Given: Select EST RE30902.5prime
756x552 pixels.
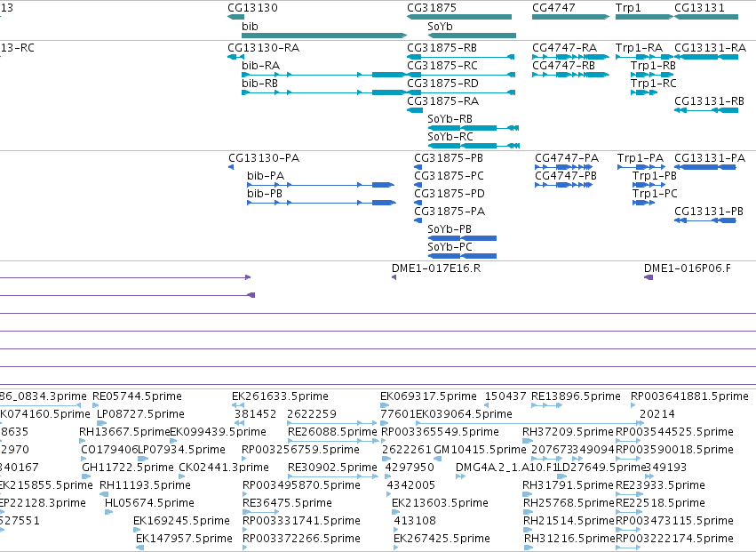Looking at the screenshot, I should (333, 476).
